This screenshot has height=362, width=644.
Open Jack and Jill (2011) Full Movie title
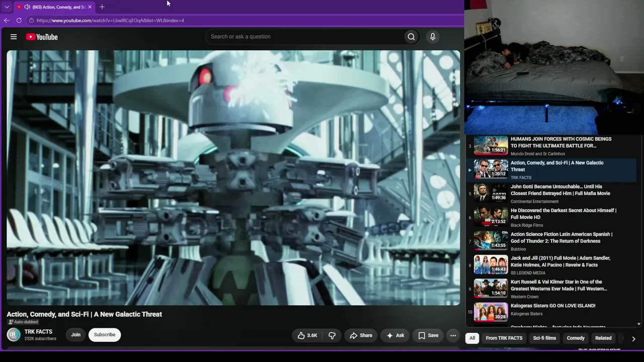point(560,261)
